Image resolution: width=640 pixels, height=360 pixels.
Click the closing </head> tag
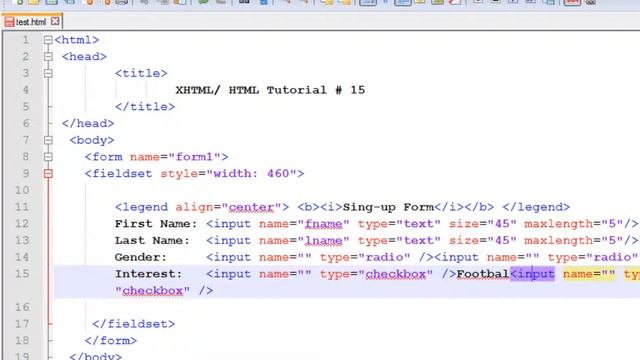(88, 123)
